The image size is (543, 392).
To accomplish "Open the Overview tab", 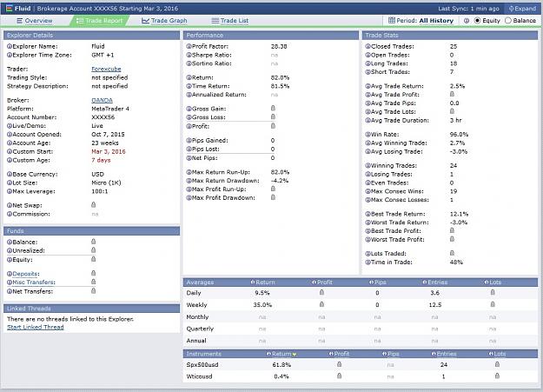I will [34, 21].
